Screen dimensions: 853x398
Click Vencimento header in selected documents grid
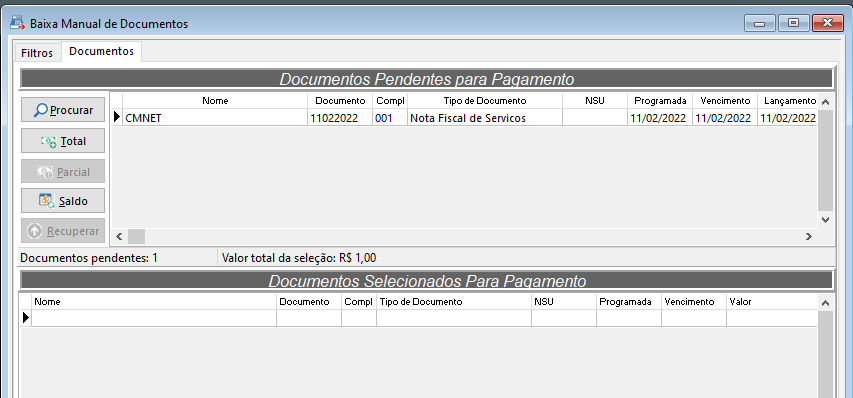click(x=694, y=302)
